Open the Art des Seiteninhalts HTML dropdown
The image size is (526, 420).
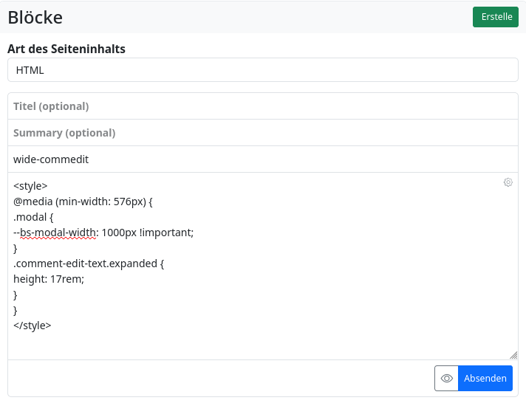263,70
